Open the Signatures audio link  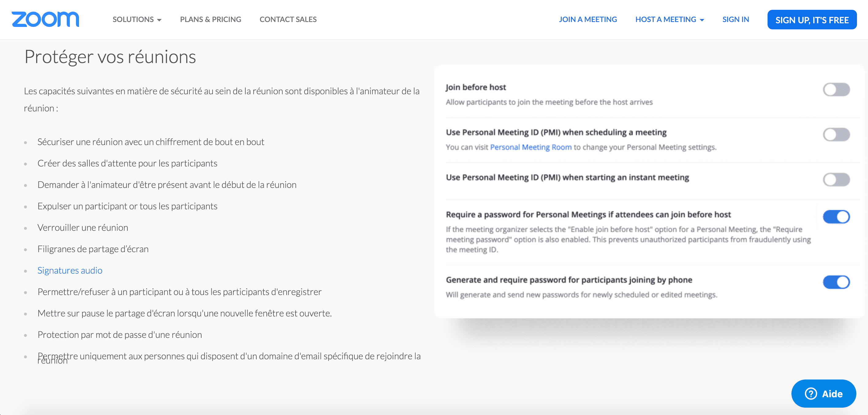(x=70, y=270)
